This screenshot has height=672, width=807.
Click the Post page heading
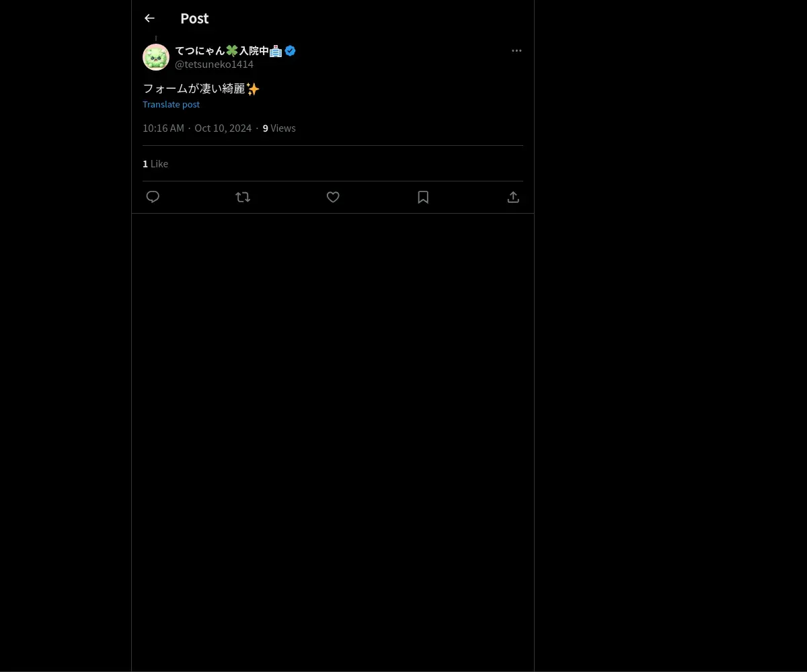(194, 18)
